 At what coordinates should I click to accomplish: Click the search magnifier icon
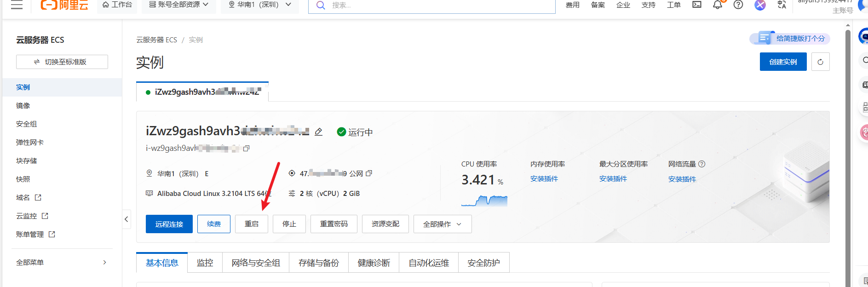[321, 5]
